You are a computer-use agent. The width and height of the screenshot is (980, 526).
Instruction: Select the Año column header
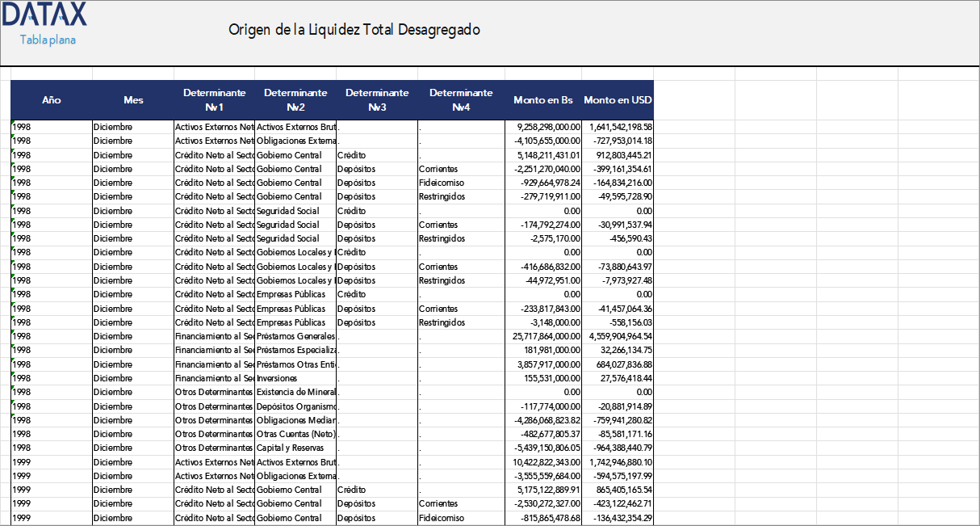point(52,100)
